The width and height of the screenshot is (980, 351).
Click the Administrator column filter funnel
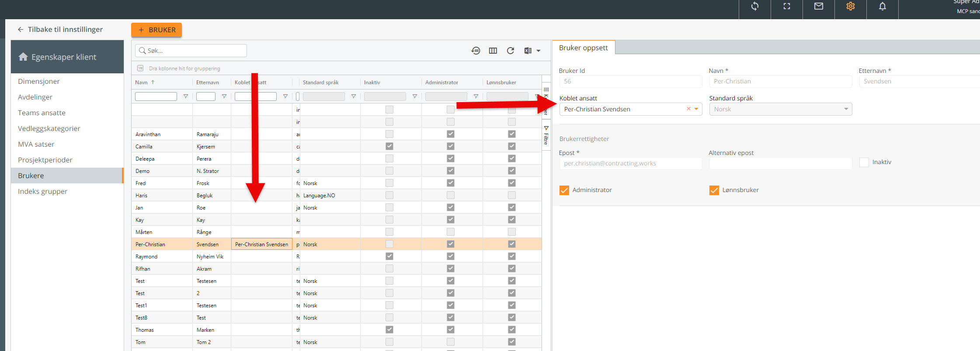(x=476, y=96)
